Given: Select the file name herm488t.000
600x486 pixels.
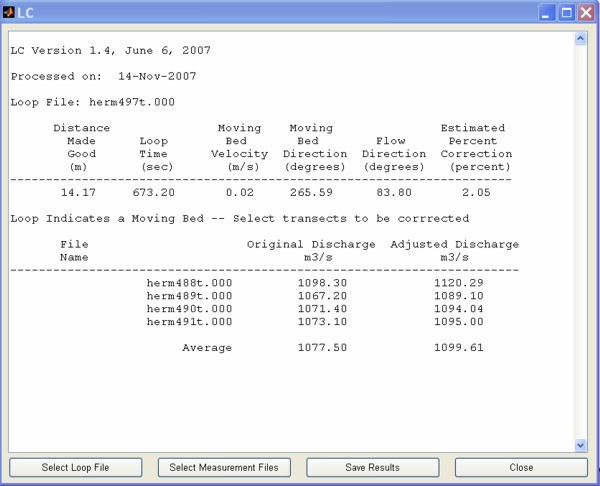Looking at the screenshot, I should 189,283.
